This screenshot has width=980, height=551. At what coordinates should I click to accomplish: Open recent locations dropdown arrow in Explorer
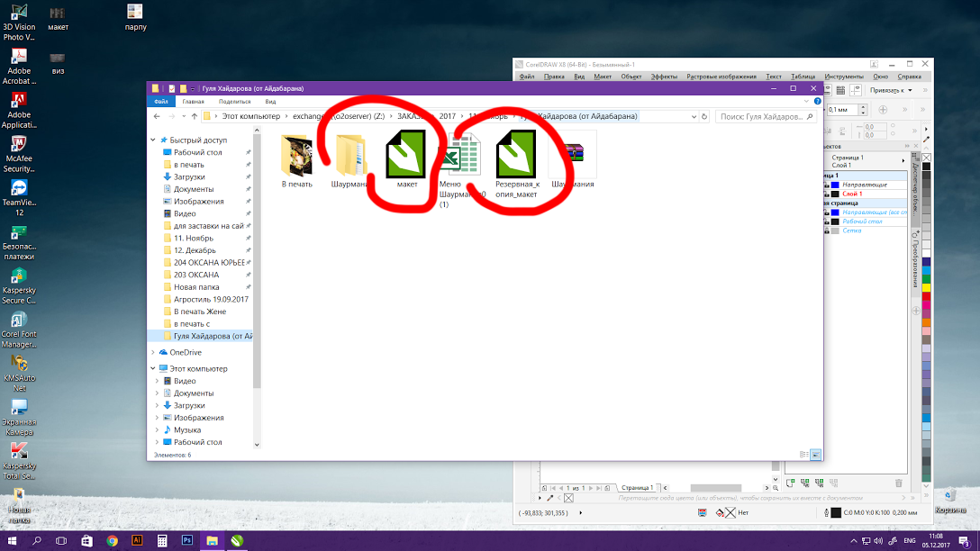[183, 116]
